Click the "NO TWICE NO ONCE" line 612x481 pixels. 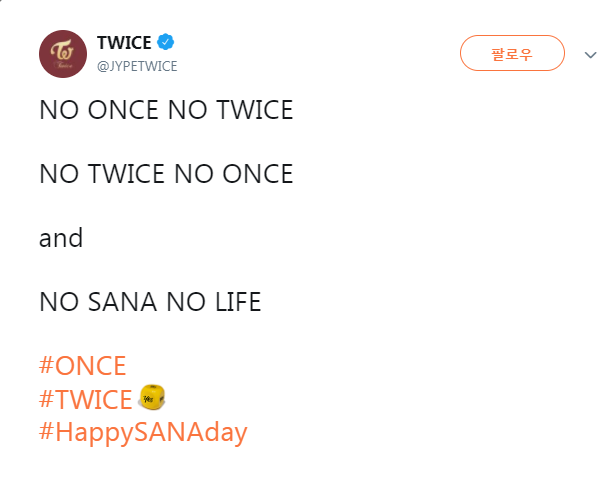pos(166,174)
